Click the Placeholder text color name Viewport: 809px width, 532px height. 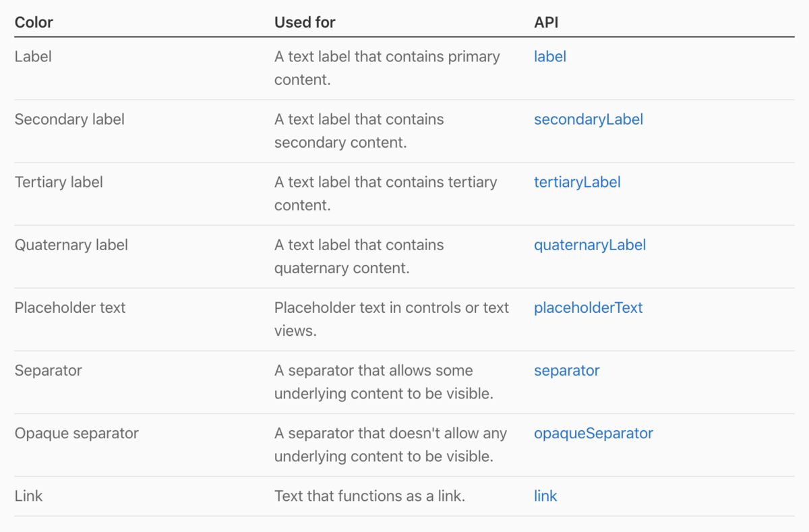tap(70, 307)
